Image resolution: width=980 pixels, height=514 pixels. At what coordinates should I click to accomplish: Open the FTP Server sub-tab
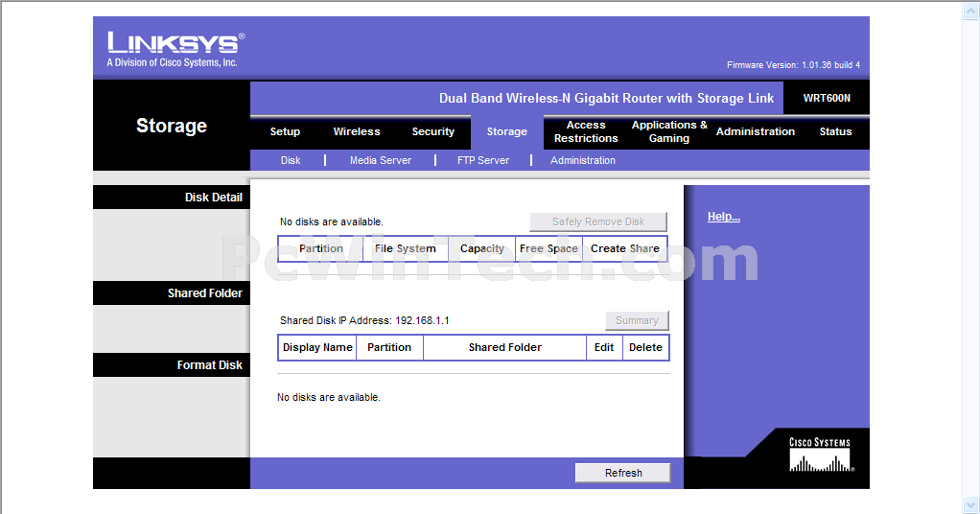(x=483, y=161)
